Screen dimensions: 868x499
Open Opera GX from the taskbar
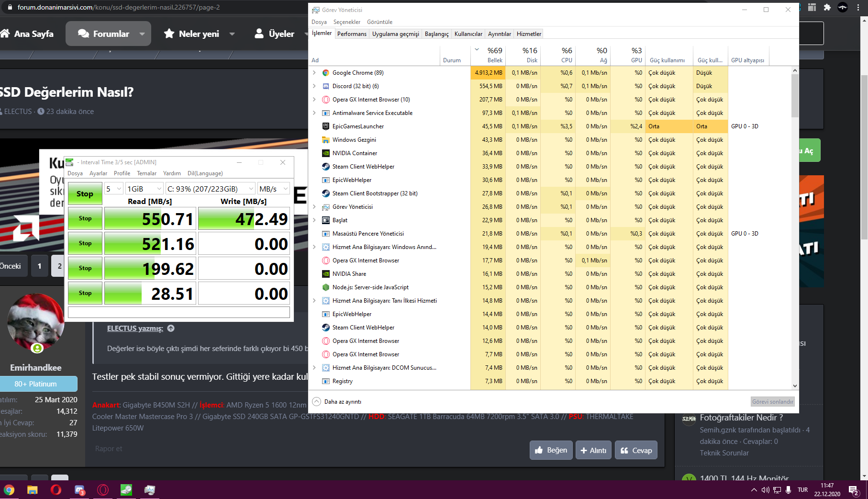[103, 490]
